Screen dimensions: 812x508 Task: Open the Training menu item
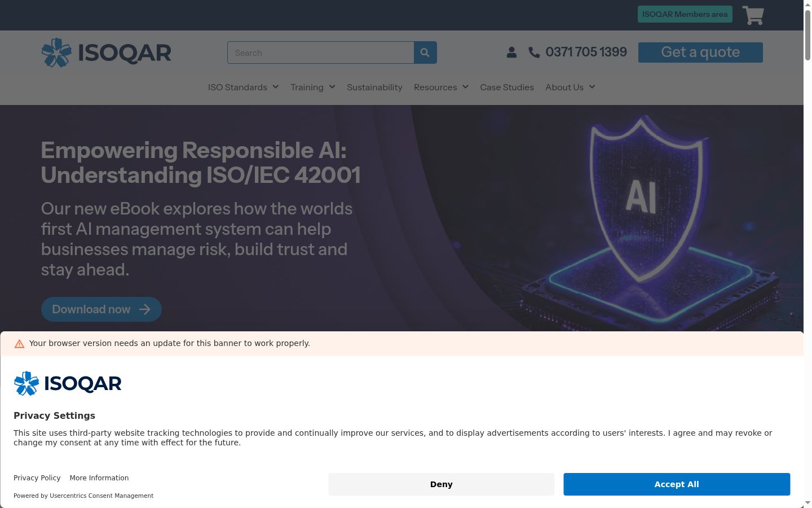click(307, 87)
